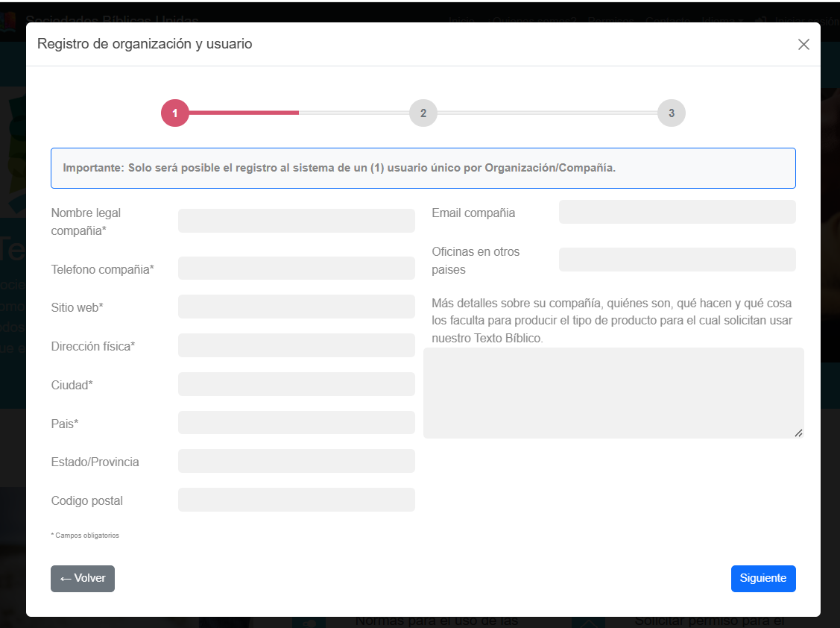Continue with the Siguiente button
Screen dimensions: 840x628
coord(763,579)
